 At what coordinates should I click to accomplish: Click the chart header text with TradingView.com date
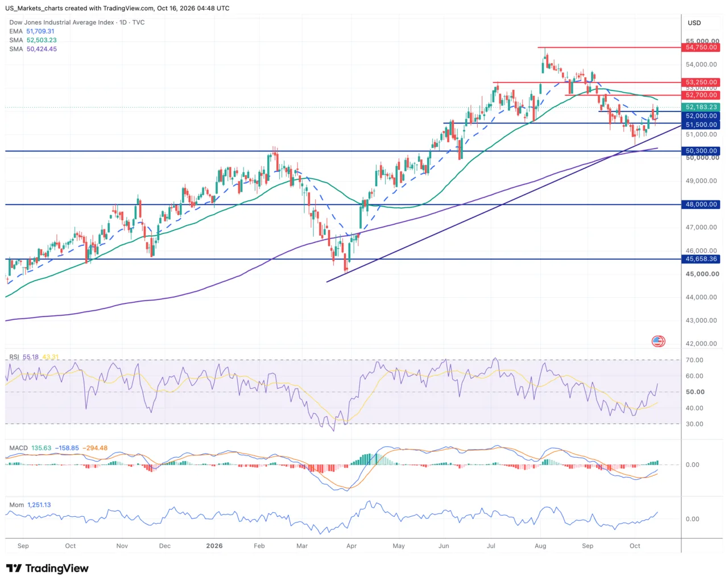click(x=118, y=9)
